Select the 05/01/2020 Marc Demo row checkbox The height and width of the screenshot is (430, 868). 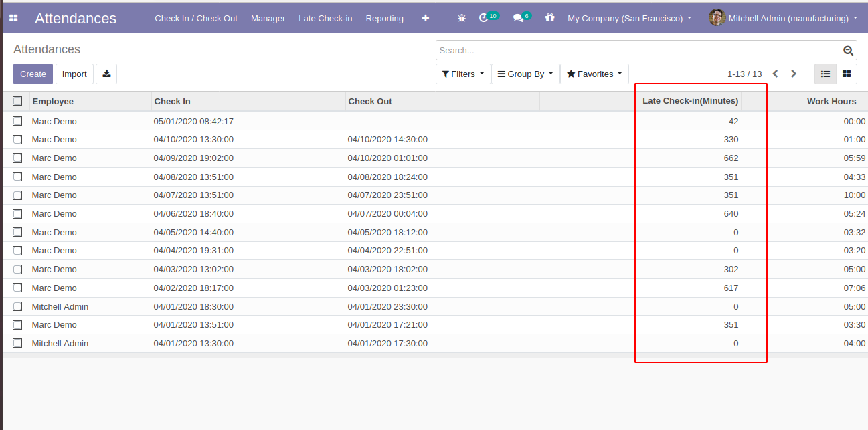[x=17, y=121]
